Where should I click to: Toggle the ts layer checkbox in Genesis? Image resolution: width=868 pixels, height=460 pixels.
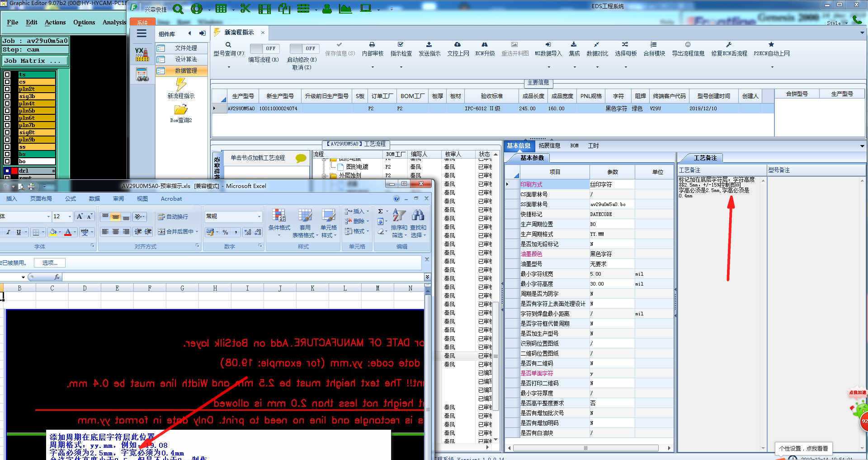[7, 75]
